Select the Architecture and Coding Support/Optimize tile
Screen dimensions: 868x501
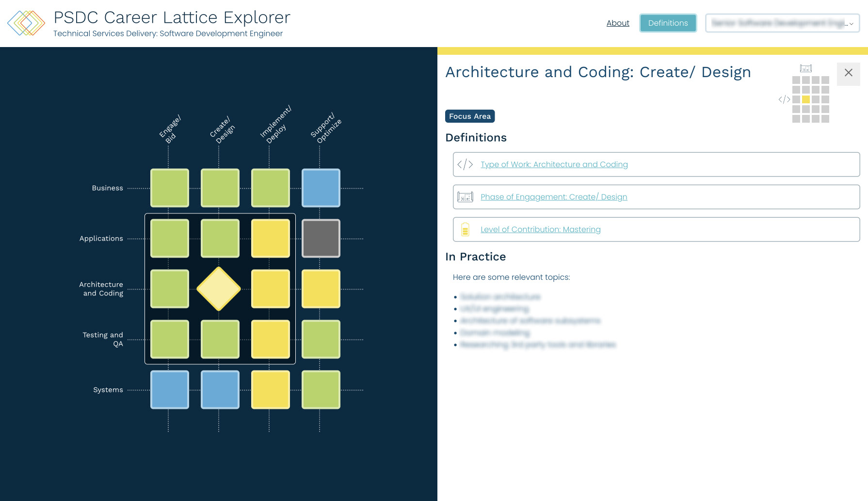pos(321,289)
